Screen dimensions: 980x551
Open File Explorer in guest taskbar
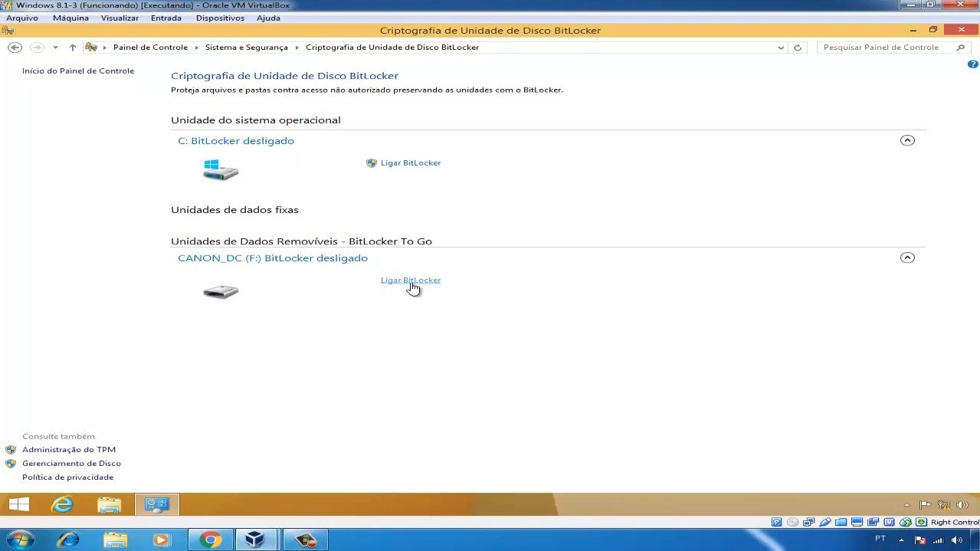(x=110, y=504)
